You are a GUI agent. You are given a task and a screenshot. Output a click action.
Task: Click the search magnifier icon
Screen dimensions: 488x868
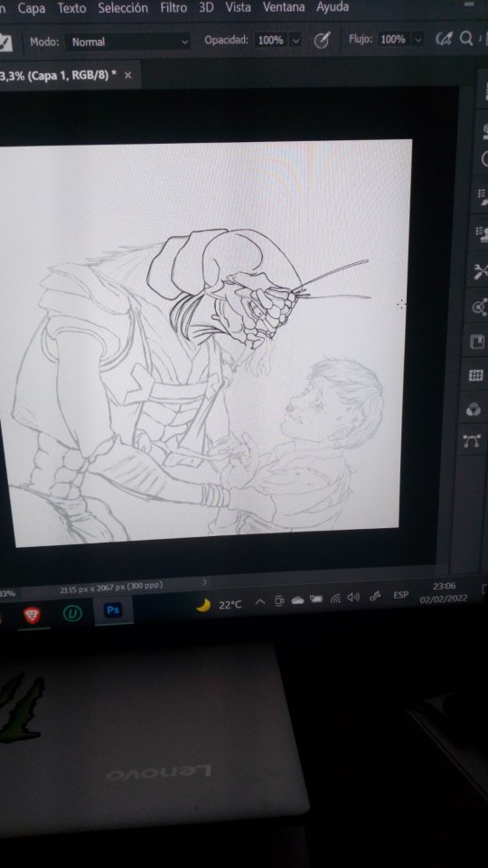[466, 38]
